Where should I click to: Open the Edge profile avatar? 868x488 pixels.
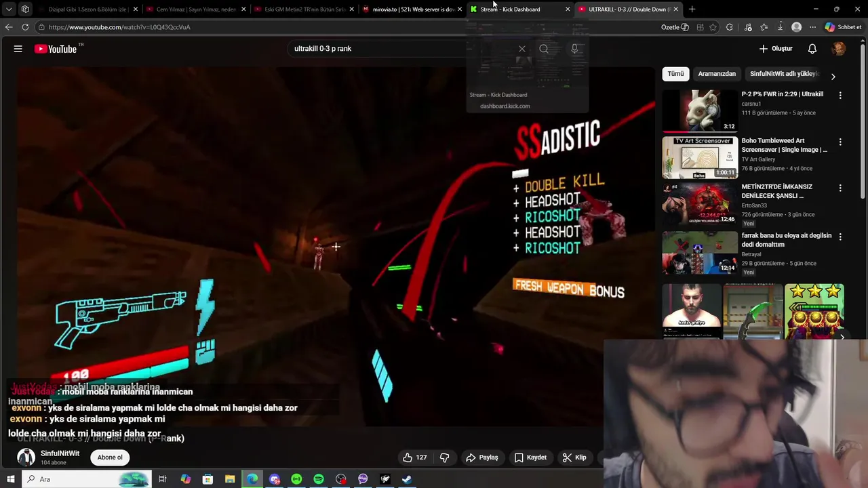(797, 27)
